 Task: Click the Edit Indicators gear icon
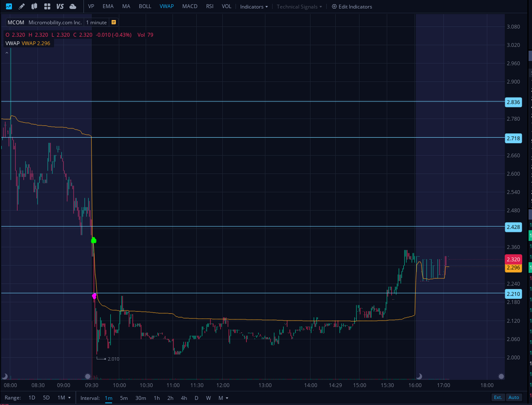(x=334, y=7)
